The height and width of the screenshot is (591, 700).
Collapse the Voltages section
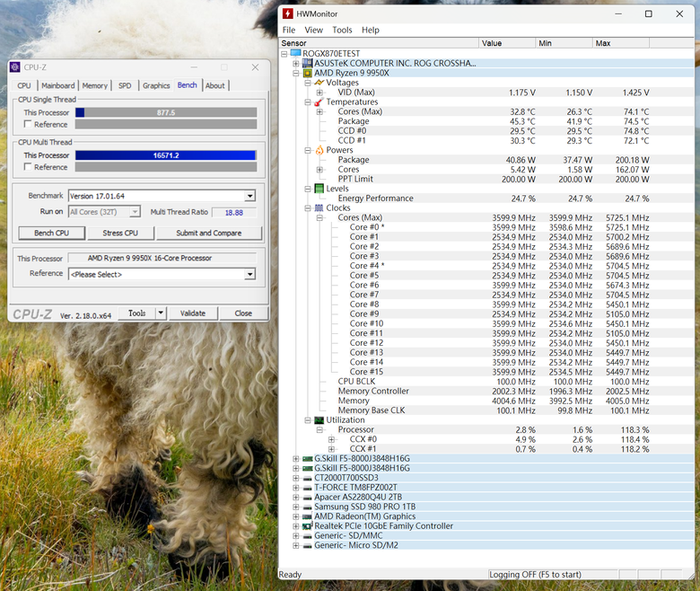click(307, 83)
